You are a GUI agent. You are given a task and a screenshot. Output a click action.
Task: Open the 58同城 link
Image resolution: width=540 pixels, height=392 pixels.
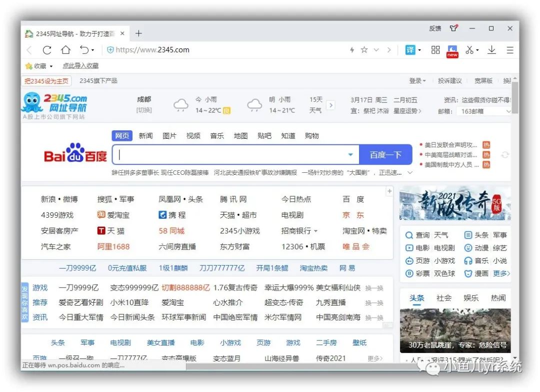[171, 231]
